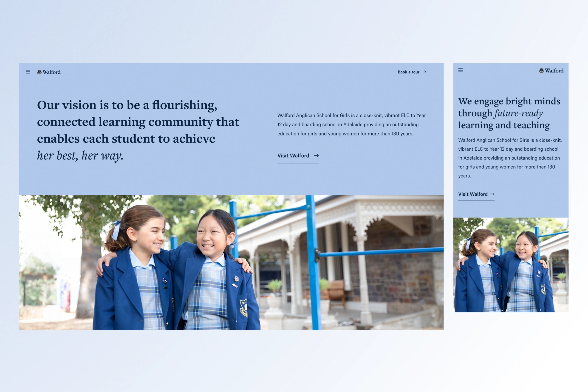Click the Walford crest icon in mobile header

(542, 71)
